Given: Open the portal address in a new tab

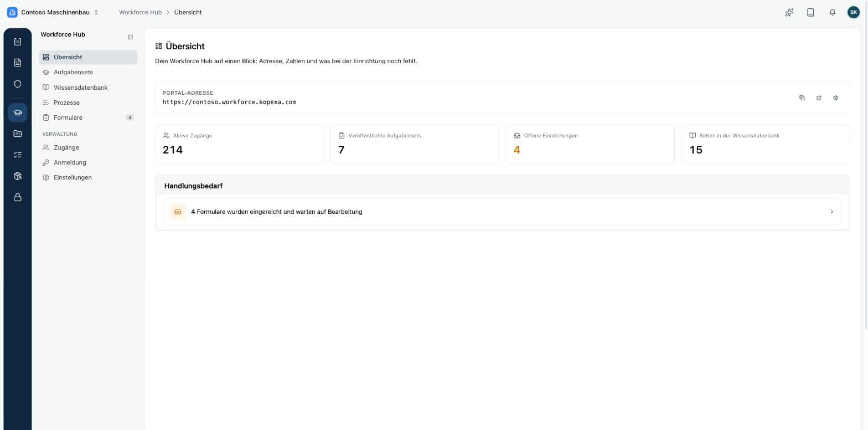Looking at the screenshot, I should [819, 98].
